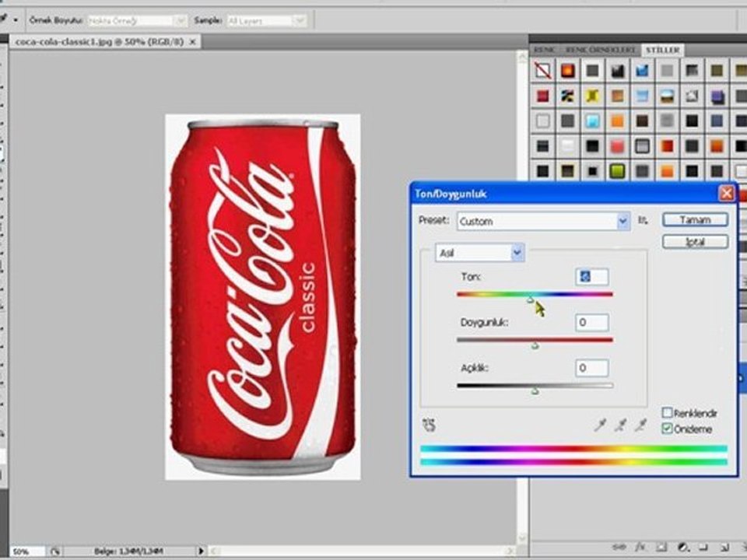747x560 pixels.
Task: Click the create new layer icon
Action: (724, 547)
